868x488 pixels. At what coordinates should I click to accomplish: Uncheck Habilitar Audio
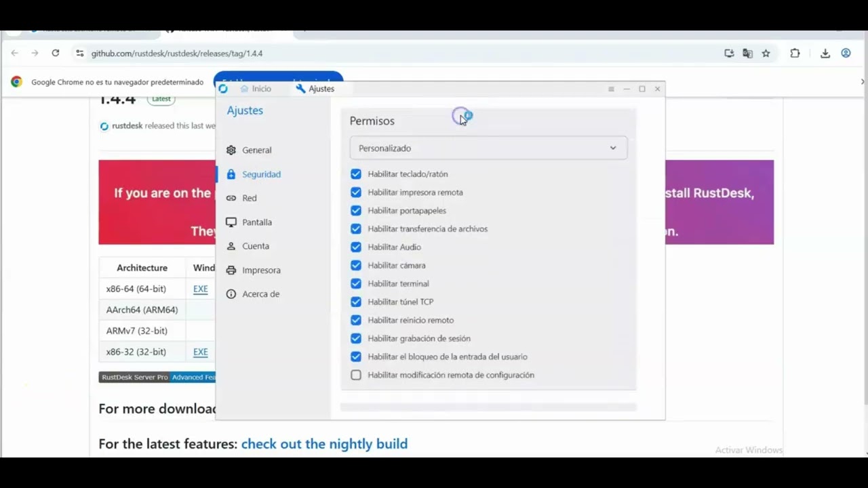[x=356, y=247]
